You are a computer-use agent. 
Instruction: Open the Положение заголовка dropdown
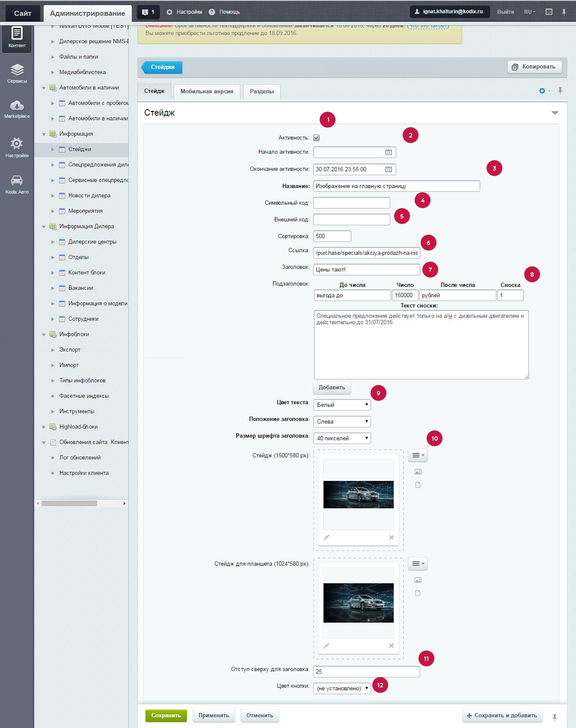(x=342, y=421)
